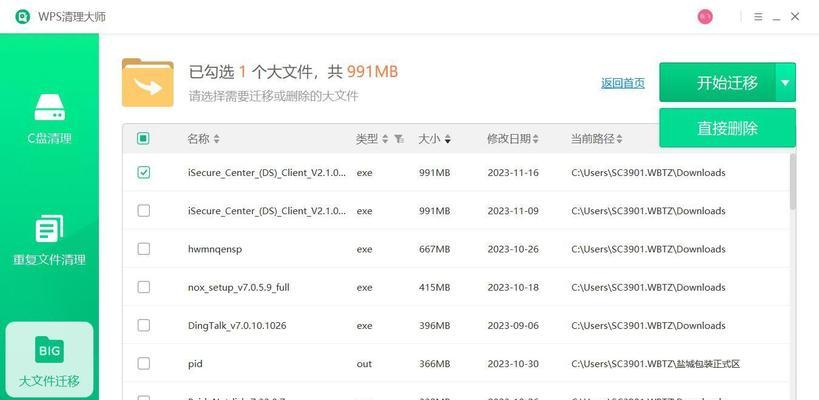
Task: Click the BIG folder icon for 大文件迁移
Action: [50, 349]
